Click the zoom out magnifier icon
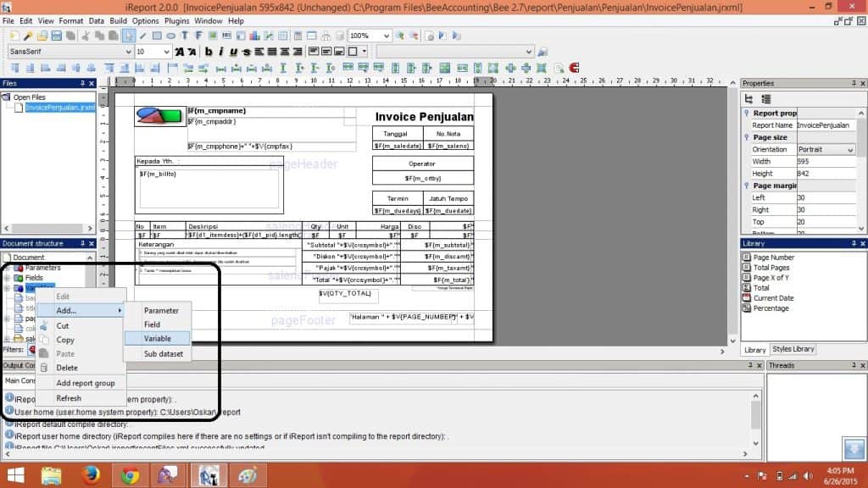Screen dimensions: 868x488 (414, 36)
